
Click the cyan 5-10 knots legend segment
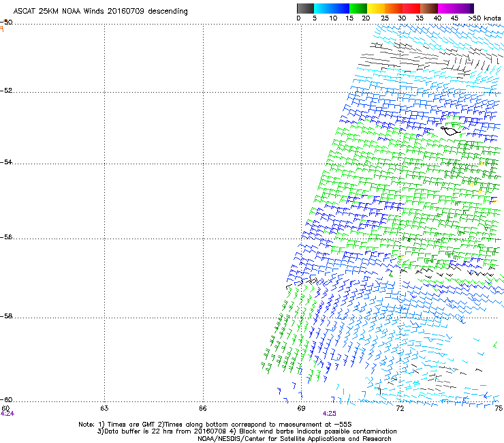point(322,8)
